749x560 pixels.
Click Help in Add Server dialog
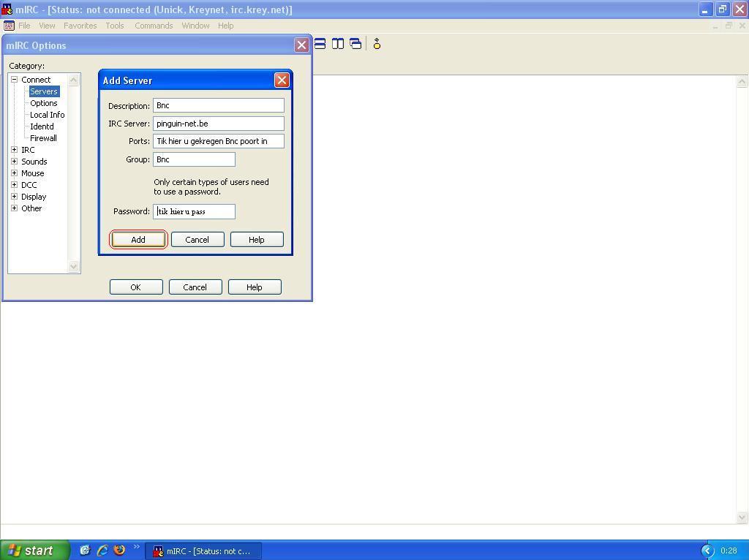coord(257,240)
